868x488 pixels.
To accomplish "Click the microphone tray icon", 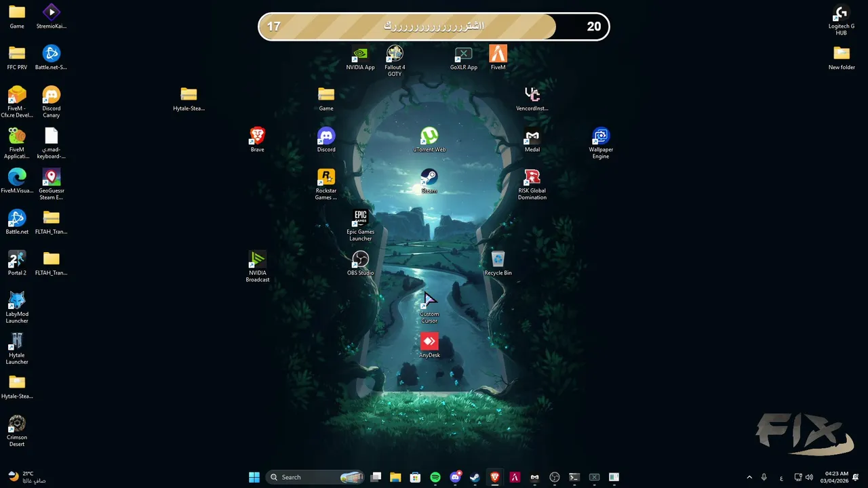I will coord(764,477).
